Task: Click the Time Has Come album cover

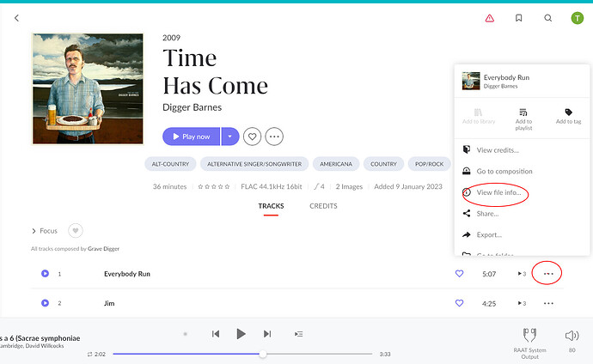Action: [88, 88]
